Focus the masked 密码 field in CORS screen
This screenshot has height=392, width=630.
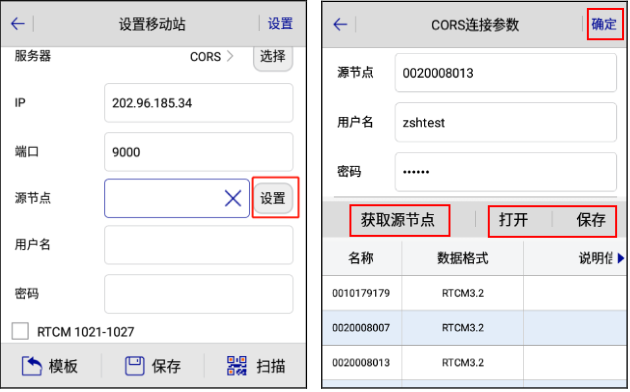pos(505,172)
